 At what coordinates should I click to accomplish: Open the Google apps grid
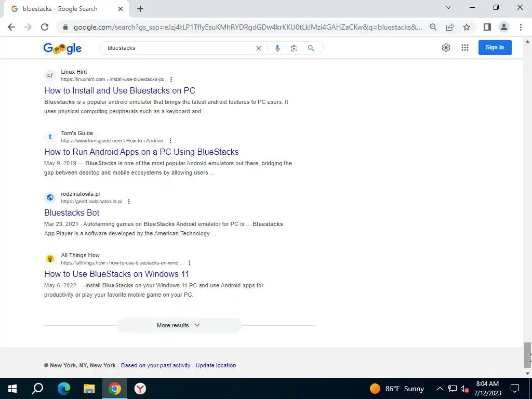coord(465,47)
